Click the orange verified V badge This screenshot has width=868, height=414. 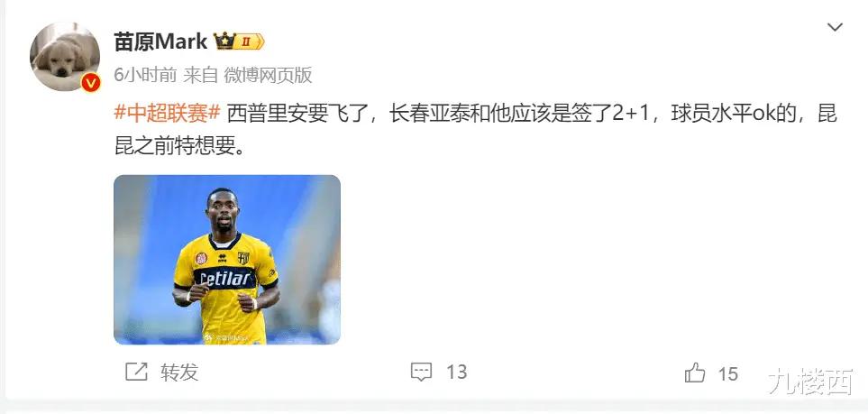click(x=91, y=83)
